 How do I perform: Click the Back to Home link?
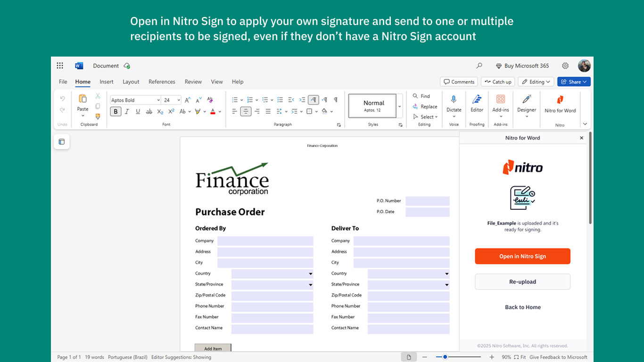coord(523,307)
